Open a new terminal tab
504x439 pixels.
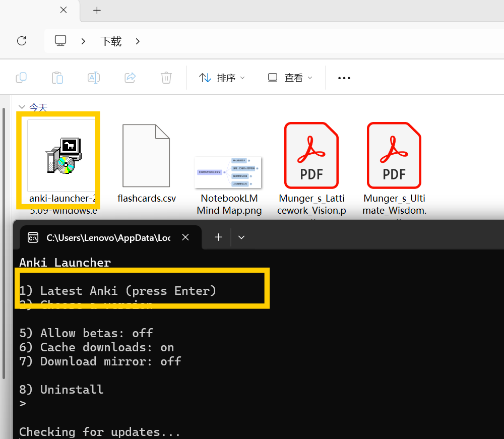click(x=218, y=237)
